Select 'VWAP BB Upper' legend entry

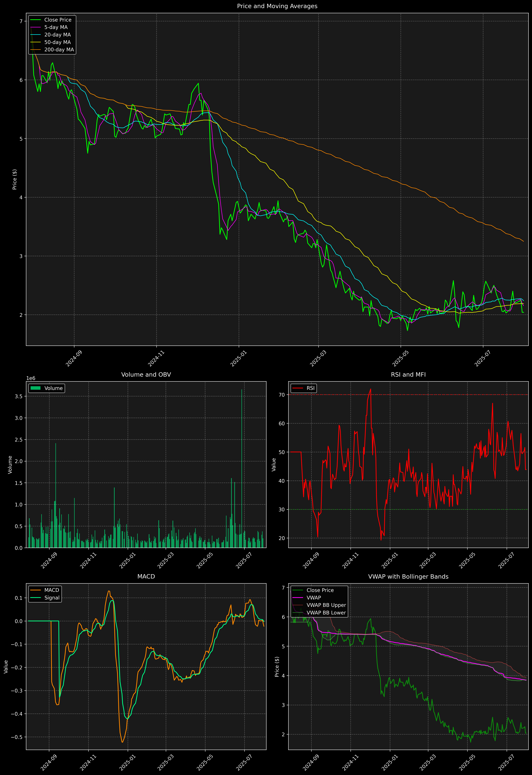[326, 605]
